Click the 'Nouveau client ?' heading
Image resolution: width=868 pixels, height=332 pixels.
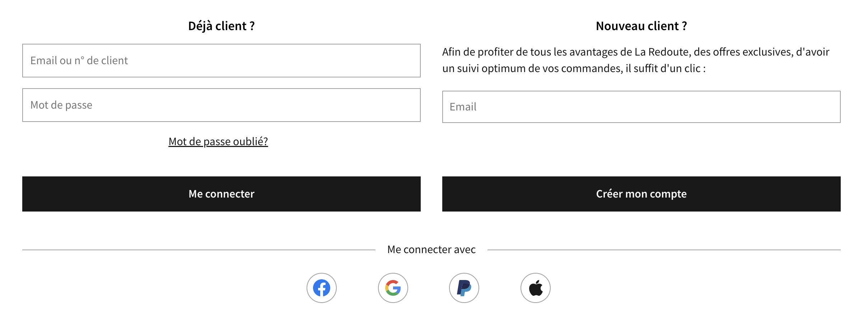(641, 26)
